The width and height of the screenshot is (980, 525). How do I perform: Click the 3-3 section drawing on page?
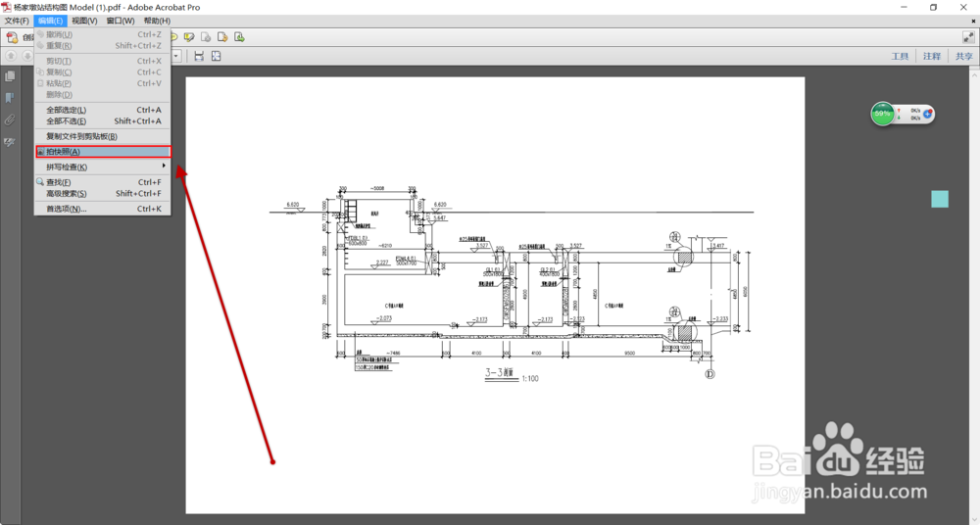[x=512, y=284]
